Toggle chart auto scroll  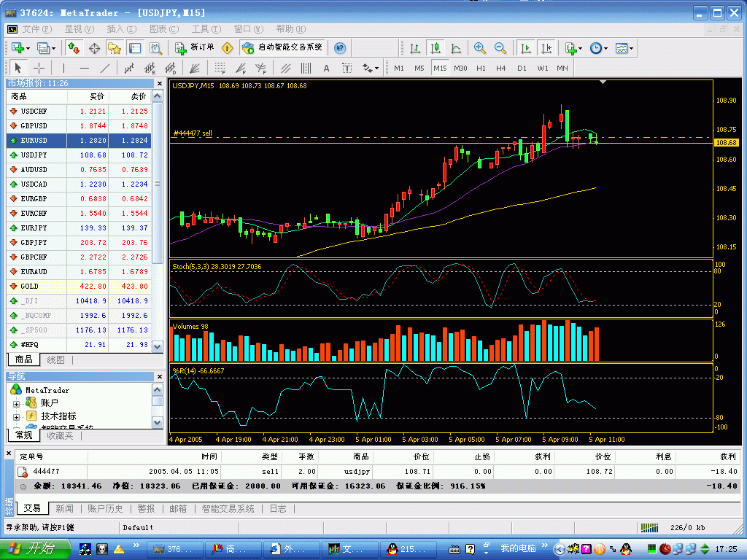[x=525, y=48]
